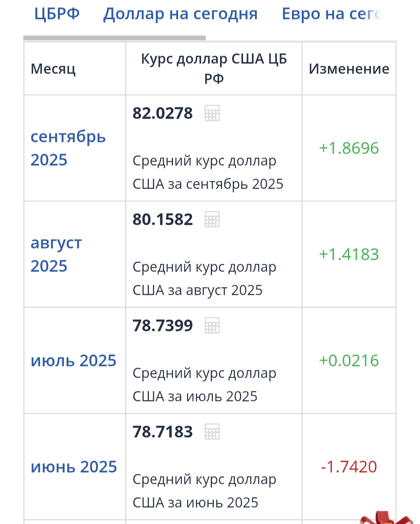Open июль 2025 month link

pyautogui.click(x=73, y=361)
